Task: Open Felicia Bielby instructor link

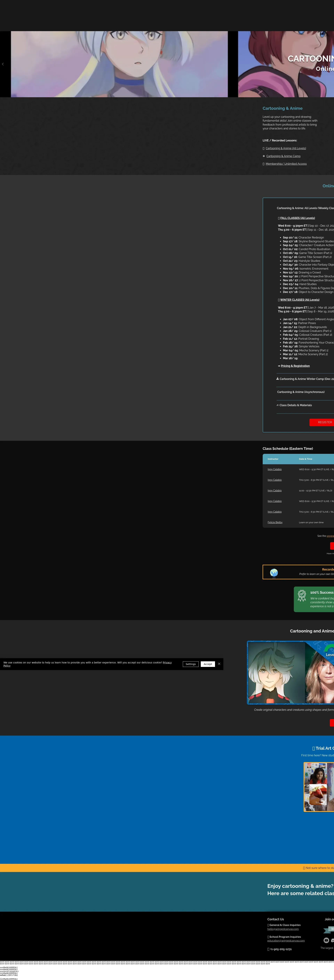Action: coord(275,522)
